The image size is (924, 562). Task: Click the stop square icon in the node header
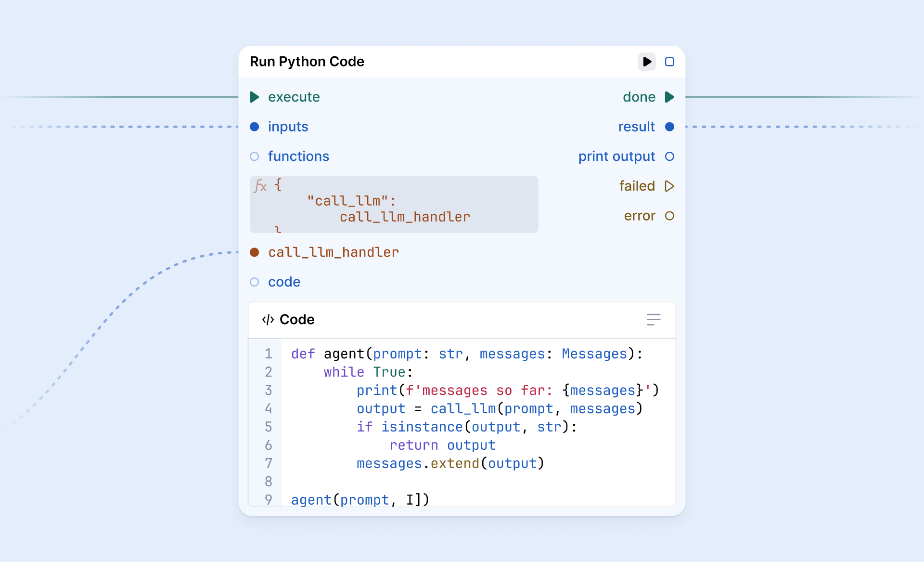click(669, 62)
